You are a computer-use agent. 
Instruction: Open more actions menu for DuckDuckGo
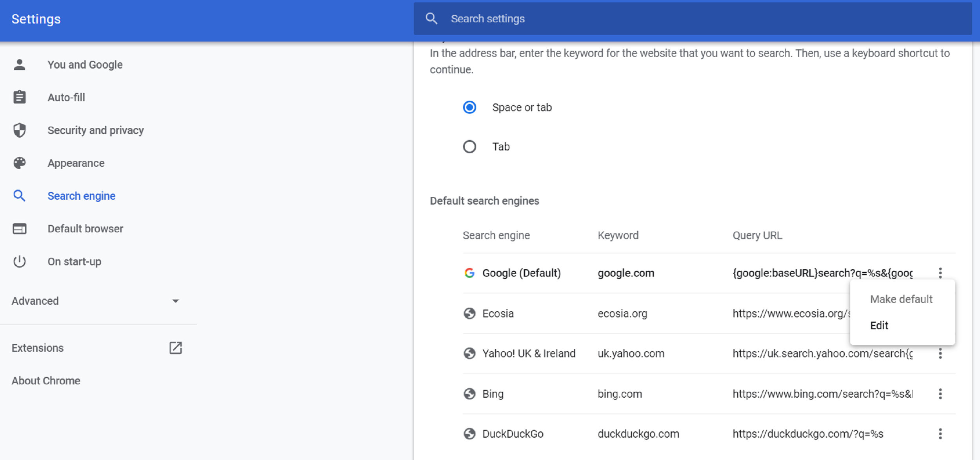coord(940,434)
